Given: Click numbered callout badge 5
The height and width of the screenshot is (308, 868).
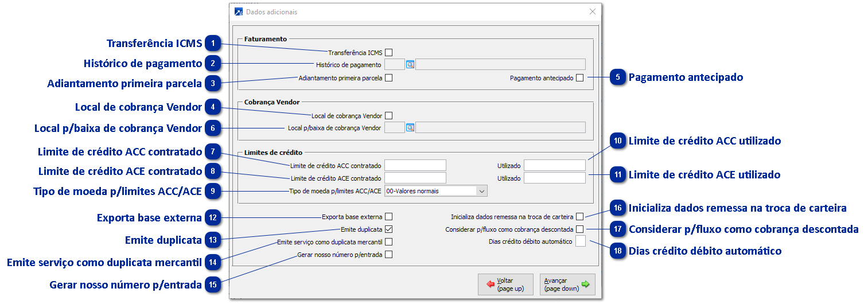Looking at the screenshot, I should [618, 77].
